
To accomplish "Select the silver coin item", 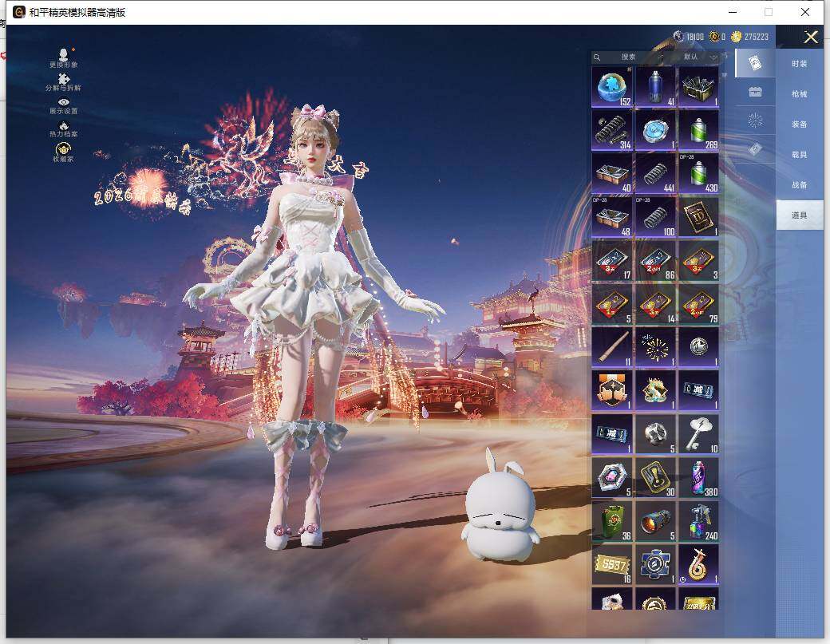I will pos(699,347).
